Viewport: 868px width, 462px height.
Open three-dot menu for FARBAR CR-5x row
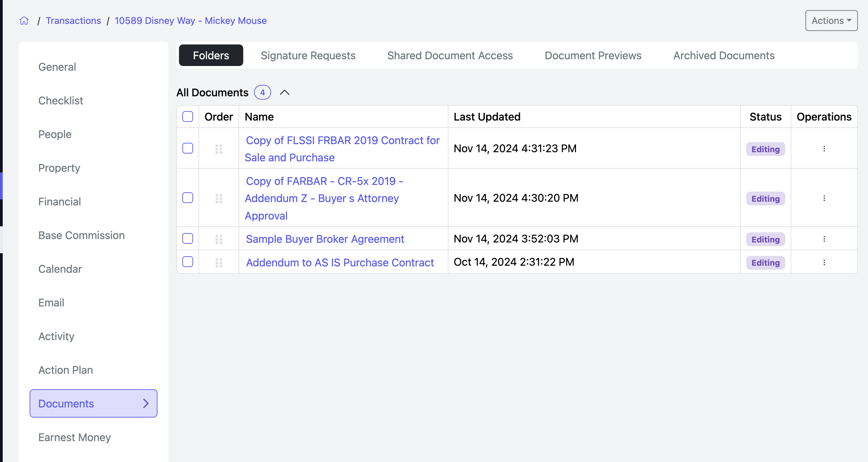pyautogui.click(x=824, y=198)
